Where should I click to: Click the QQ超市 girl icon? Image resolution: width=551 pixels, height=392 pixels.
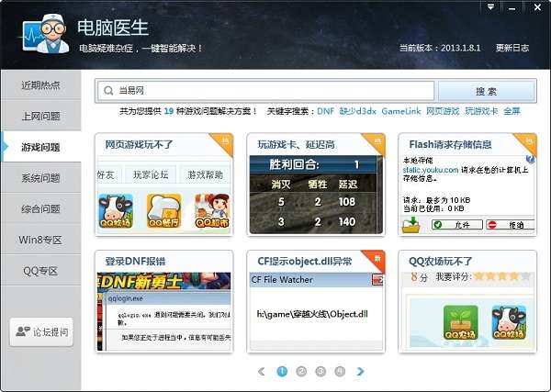coord(212,211)
